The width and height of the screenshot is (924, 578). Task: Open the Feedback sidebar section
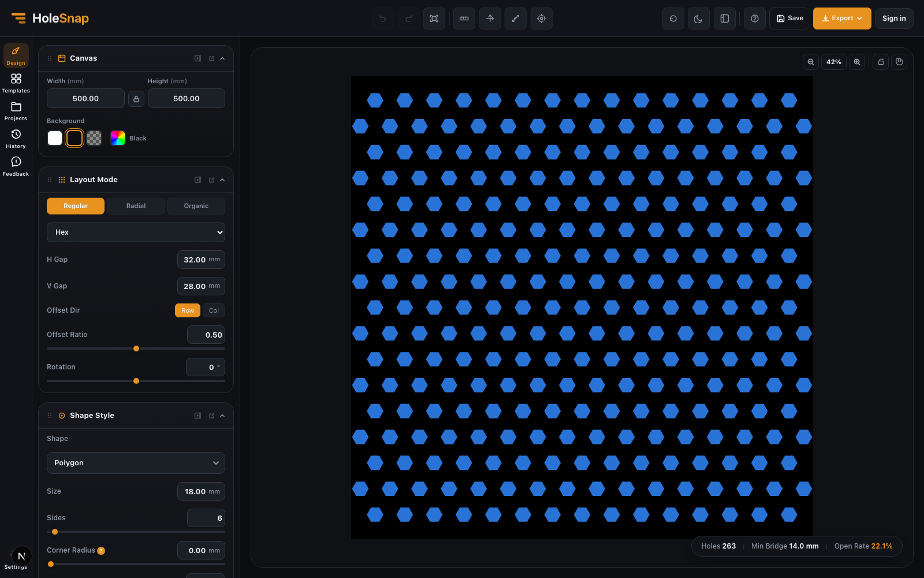tap(16, 166)
